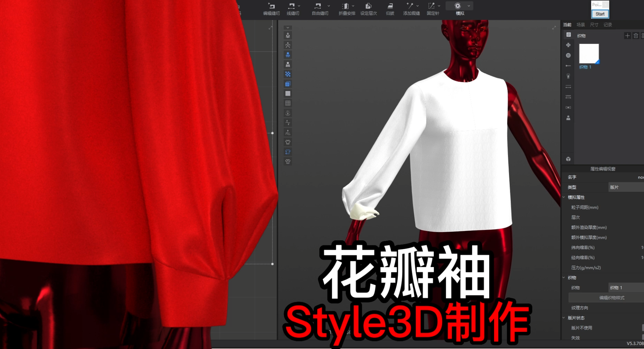Click the 类型 版片 value field
Viewport: 644px width, 349px height.
click(x=626, y=187)
